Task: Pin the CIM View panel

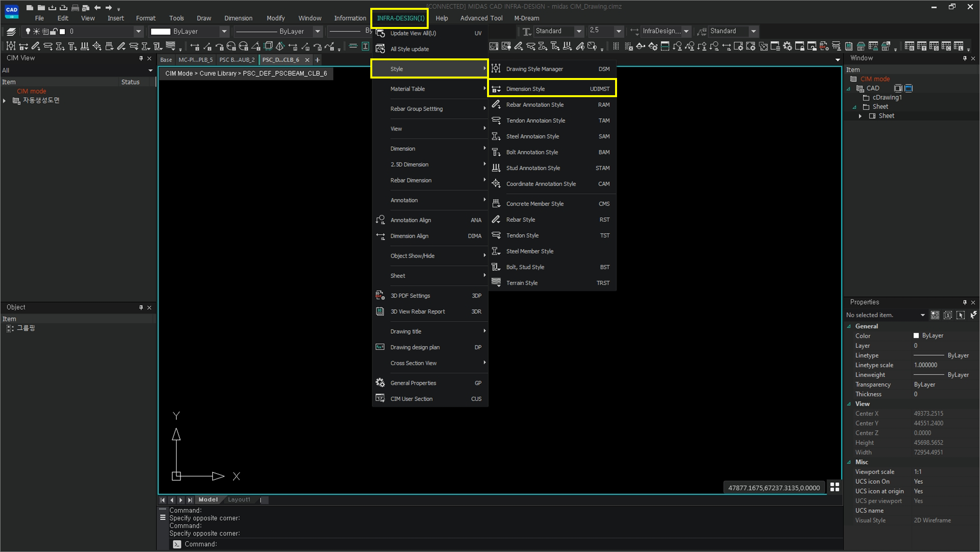Action: [141, 58]
